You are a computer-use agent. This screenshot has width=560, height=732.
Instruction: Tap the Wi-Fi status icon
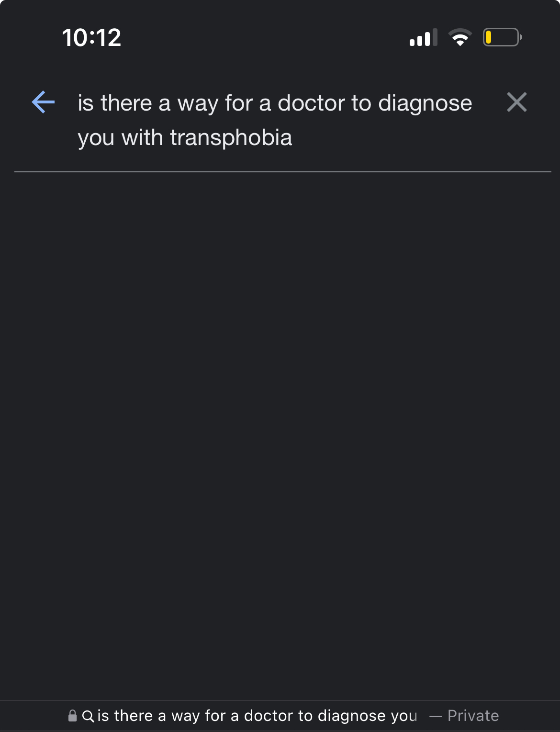tap(459, 37)
